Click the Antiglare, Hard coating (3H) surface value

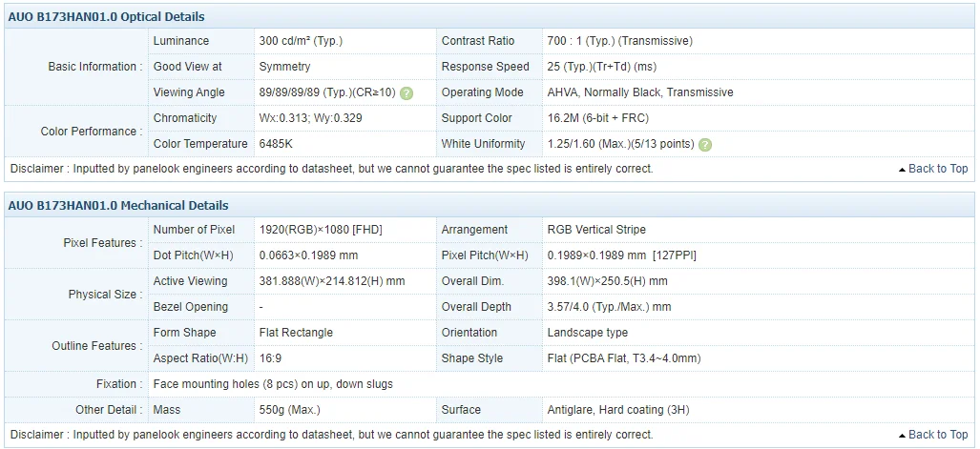point(618,410)
